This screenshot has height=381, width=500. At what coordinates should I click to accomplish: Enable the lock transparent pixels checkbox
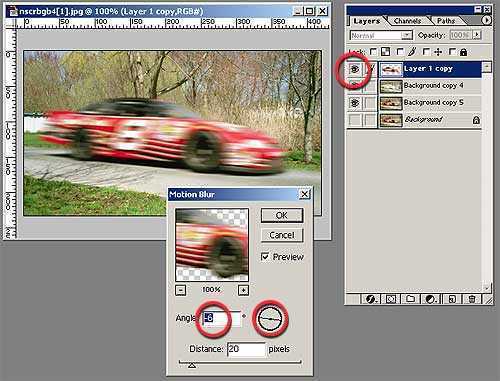pyautogui.click(x=373, y=52)
